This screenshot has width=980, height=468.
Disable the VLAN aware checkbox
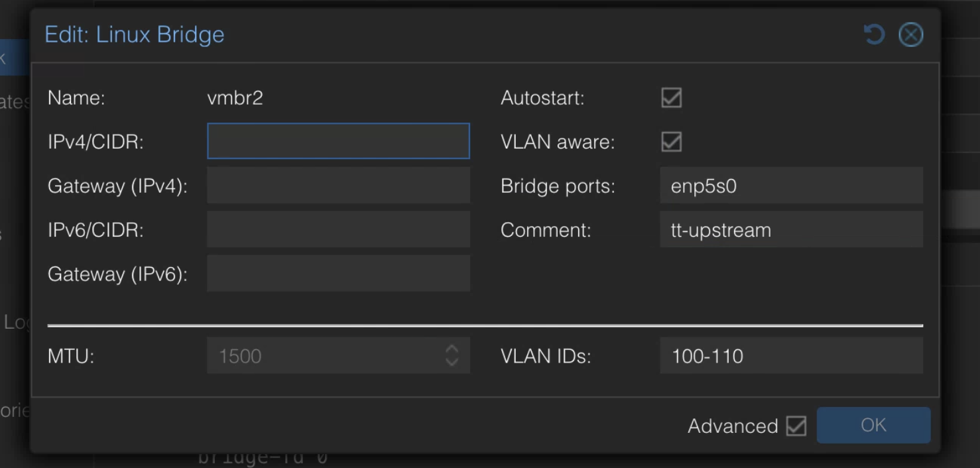pos(672,142)
